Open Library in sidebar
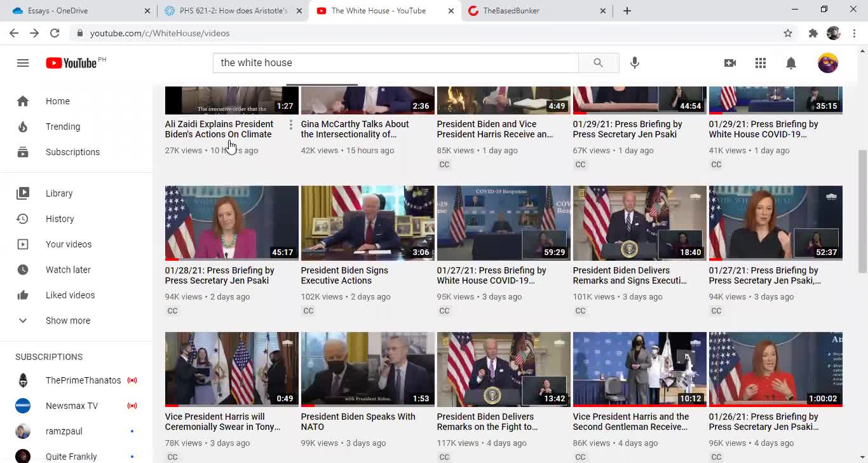The image size is (868, 463). 76,193
